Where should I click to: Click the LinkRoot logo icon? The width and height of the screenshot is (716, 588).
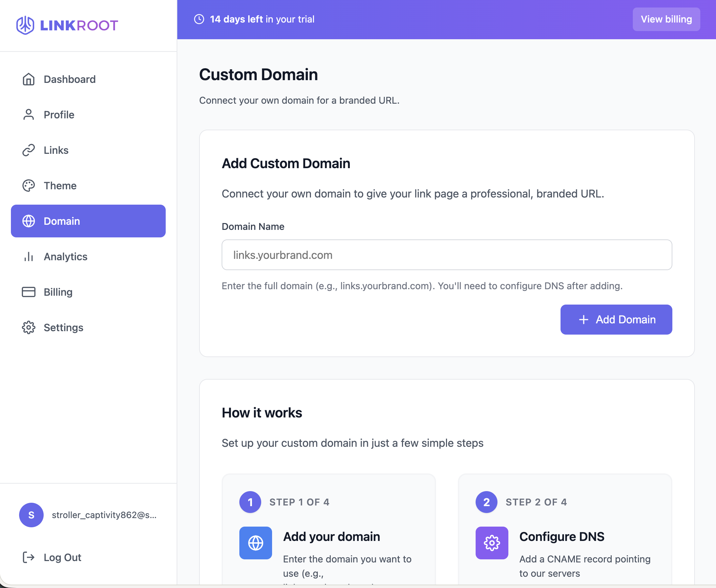25,25
